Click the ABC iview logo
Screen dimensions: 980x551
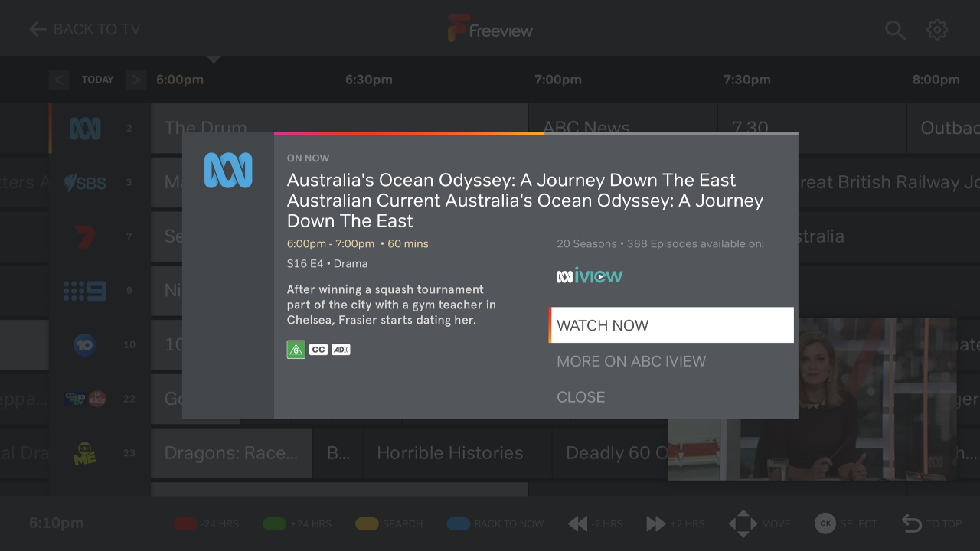point(590,276)
